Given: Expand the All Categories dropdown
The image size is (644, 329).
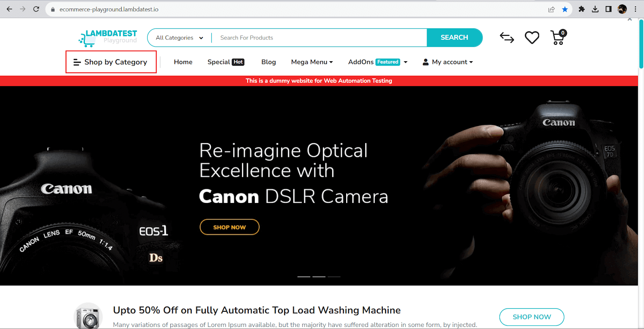Looking at the screenshot, I should (x=180, y=38).
